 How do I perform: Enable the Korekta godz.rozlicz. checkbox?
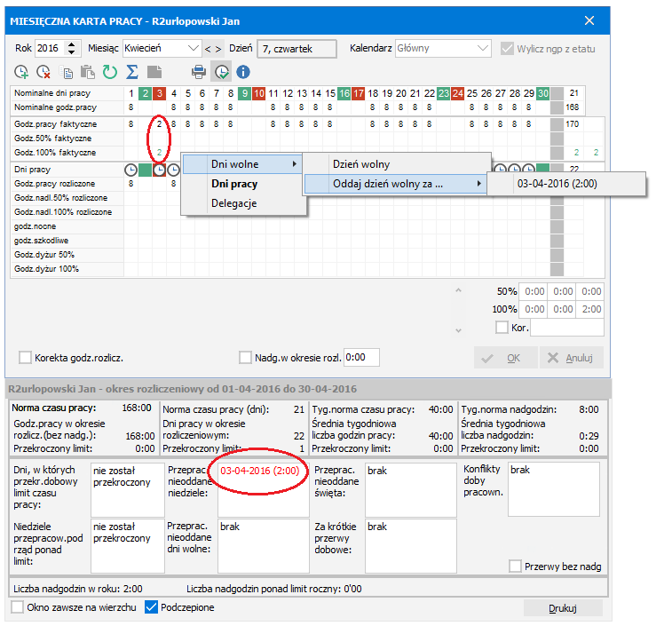point(26,358)
